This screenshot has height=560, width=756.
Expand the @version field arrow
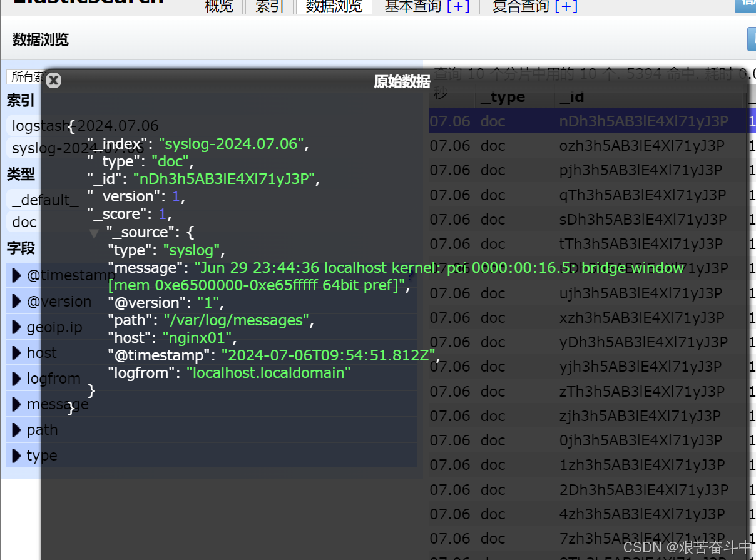pos(17,302)
